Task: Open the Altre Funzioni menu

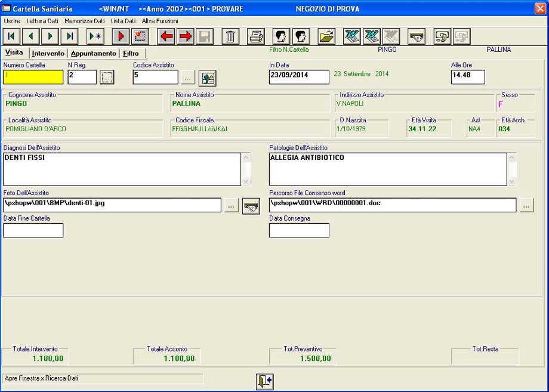Action: 160,21
